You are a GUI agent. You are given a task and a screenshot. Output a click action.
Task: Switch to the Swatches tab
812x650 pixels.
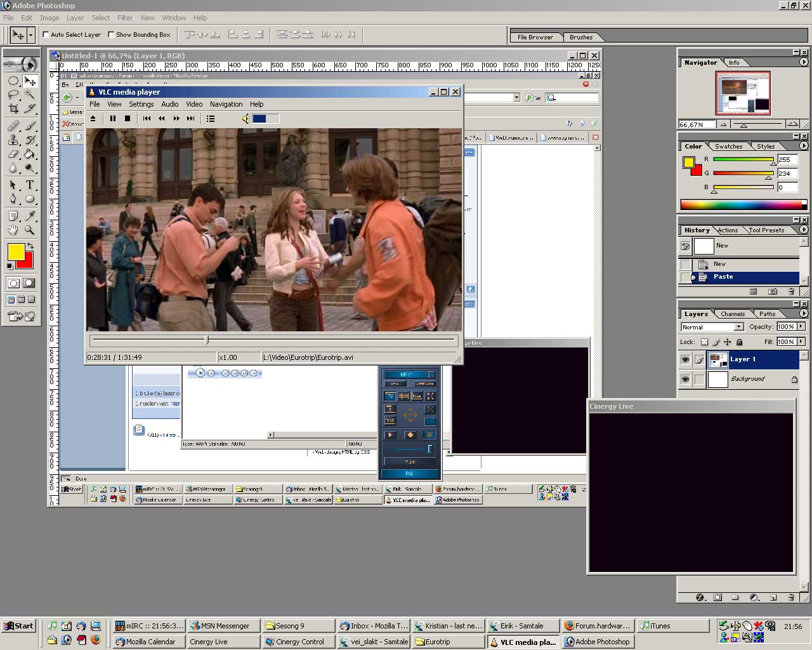[728, 147]
